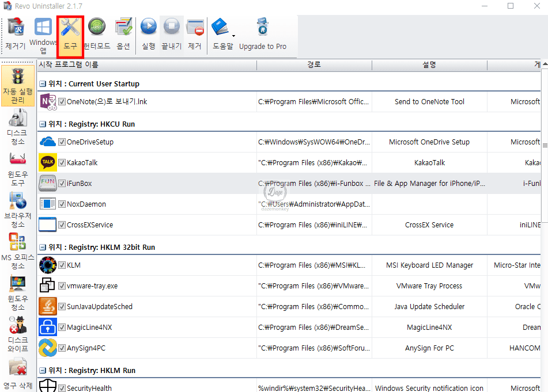Open the 도움말 dropdown arrow
This screenshot has width=548, height=392.
(233, 36)
